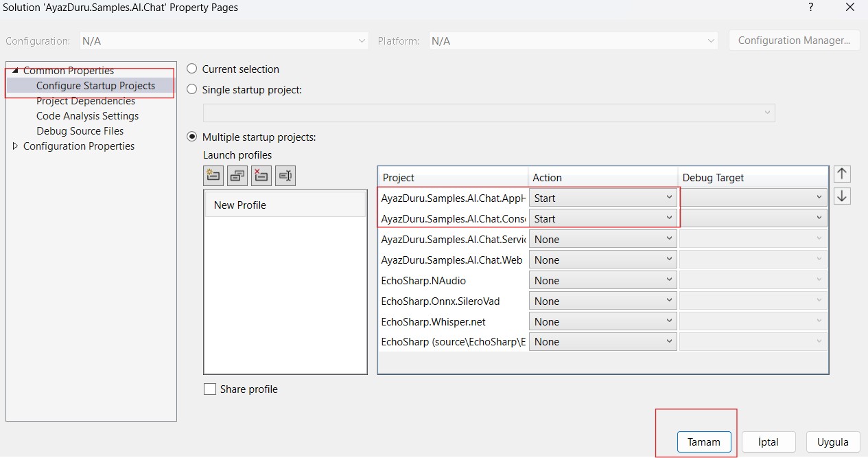Select the New Profile list entry
Screen dimensions: 868x458
(x=285, y=205)
